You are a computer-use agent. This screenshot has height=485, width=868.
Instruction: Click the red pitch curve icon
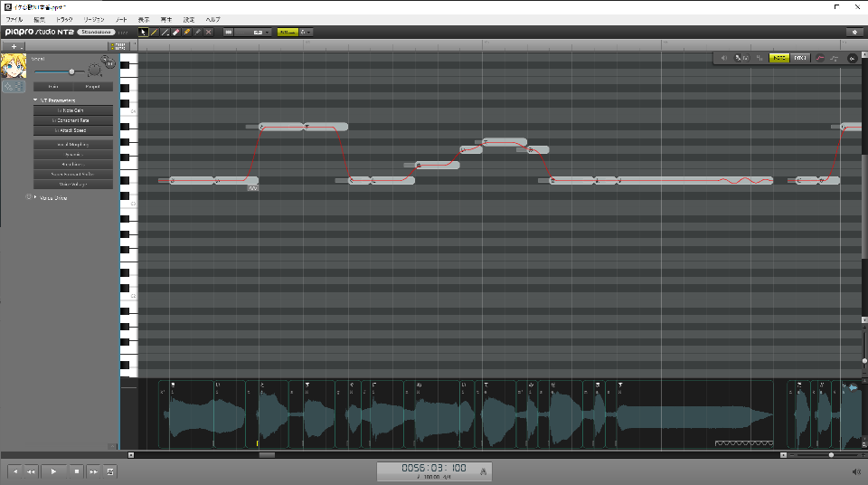820,58
